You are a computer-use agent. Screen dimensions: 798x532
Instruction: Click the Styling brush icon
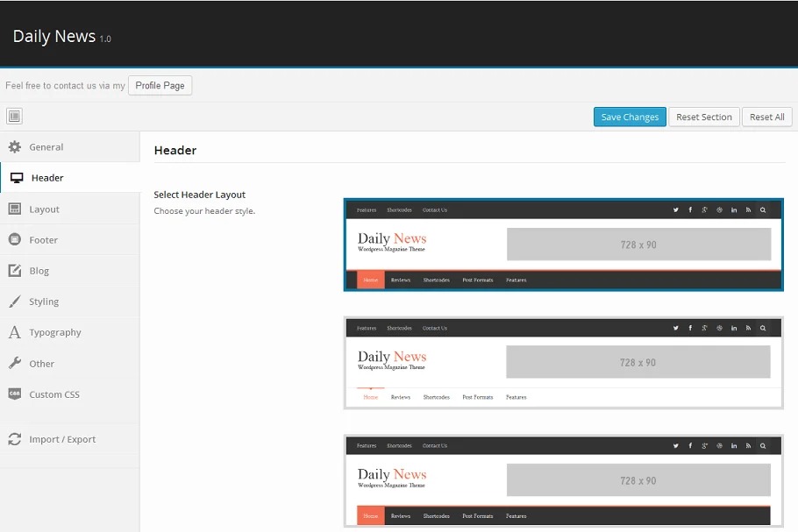pos(14,301)
